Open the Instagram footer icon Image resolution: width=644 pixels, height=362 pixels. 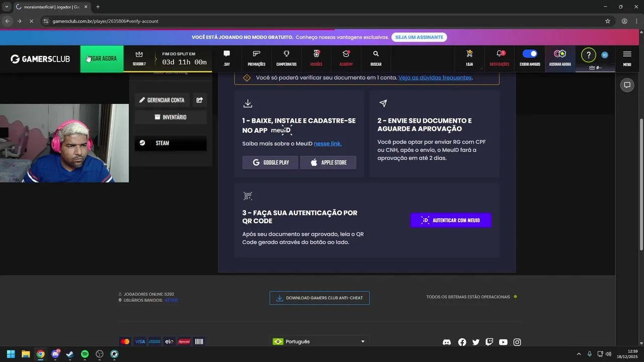tap(517, 342)
